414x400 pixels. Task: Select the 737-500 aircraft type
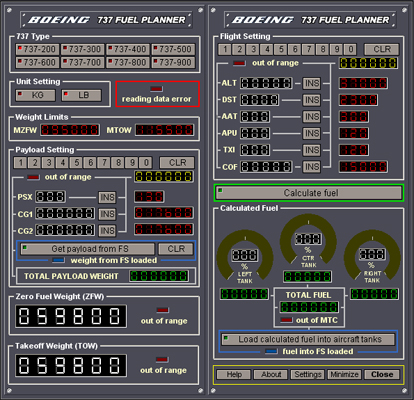(173, 49)
